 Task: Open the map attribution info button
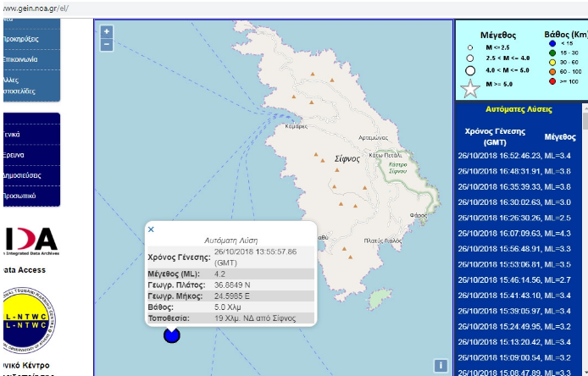click(441, 366)
